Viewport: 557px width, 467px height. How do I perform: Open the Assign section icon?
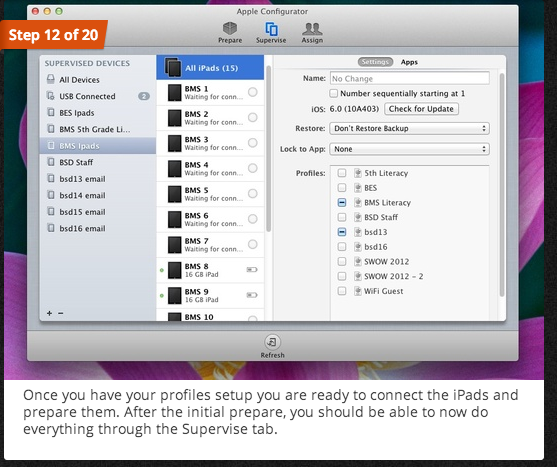[312, 28]
